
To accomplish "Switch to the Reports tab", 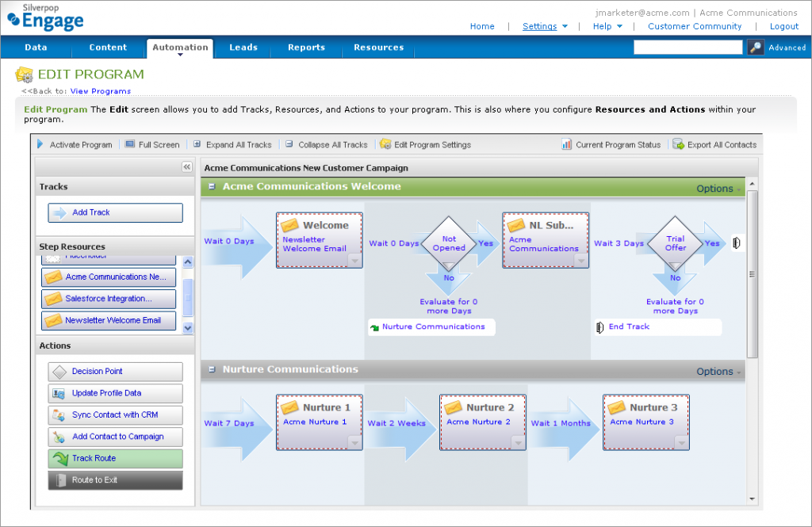I will pyautogui.click(x=306, y=48).
